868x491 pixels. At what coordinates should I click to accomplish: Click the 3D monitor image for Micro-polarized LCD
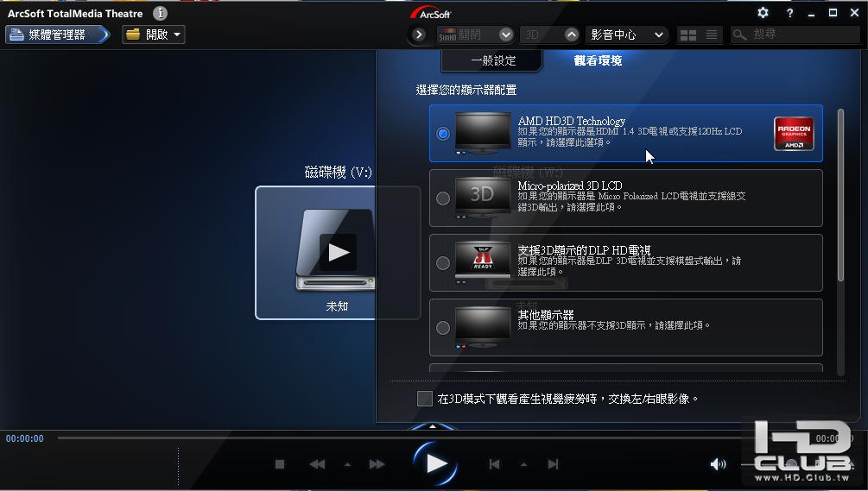tap(483, 198)
